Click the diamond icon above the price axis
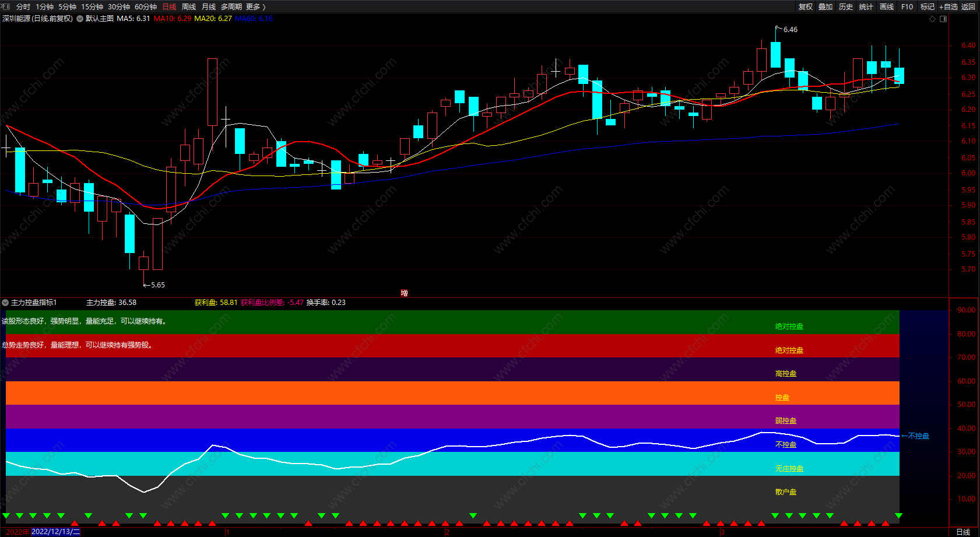The image size is (980, 537). tap(932, 19)
